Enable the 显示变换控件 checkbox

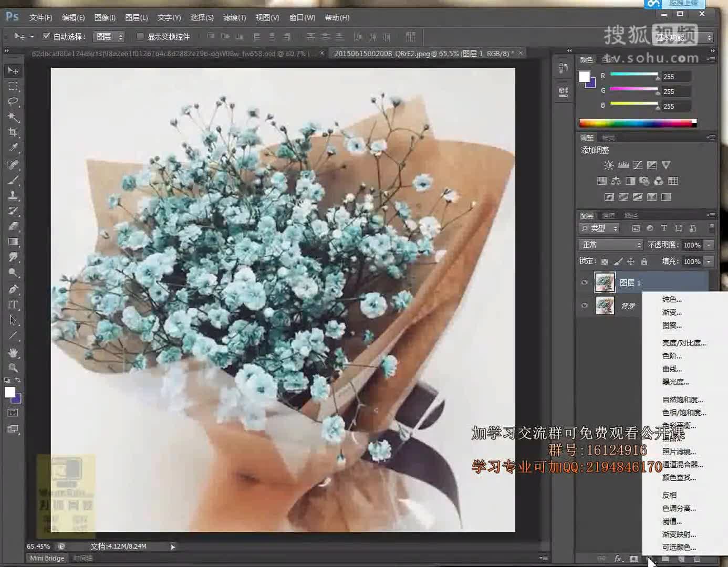click(140, 36)
